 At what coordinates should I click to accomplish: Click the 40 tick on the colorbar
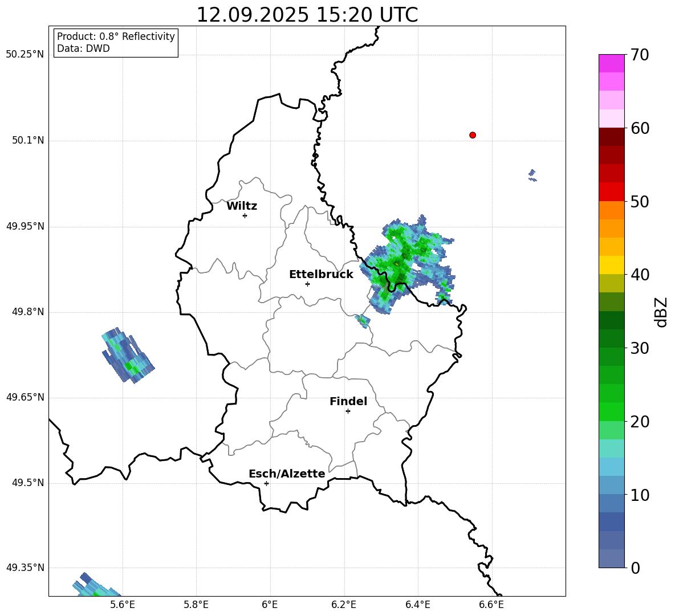click(640, 275)
